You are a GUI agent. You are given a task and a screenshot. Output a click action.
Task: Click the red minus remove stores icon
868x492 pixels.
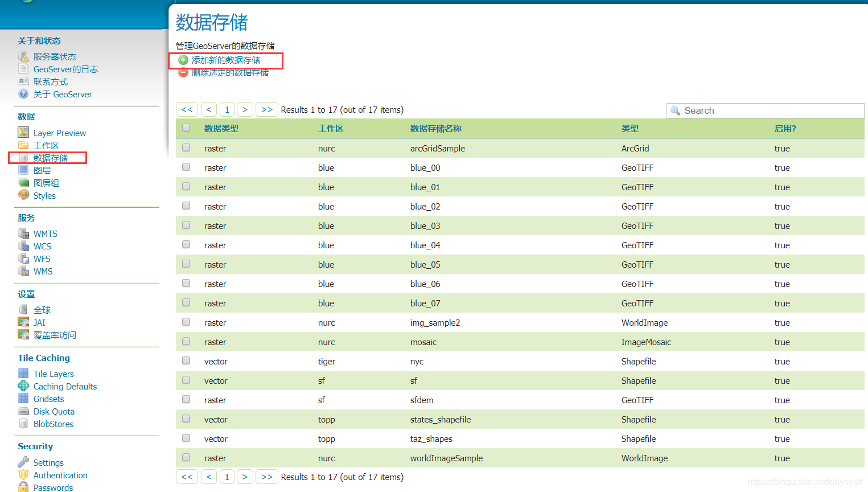click(183, 72)
